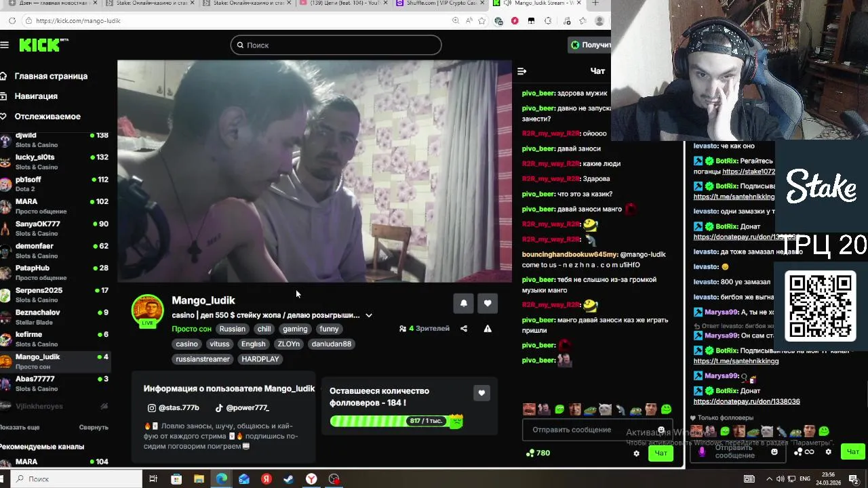The image size is (868, 488).
Task: Open Instagram link @stas.777b
Action: click(174, 408)
